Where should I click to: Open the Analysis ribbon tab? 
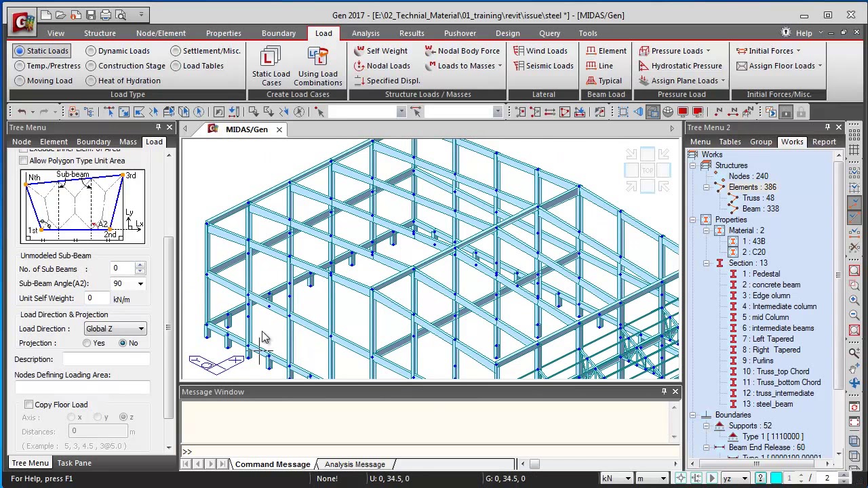366,33
